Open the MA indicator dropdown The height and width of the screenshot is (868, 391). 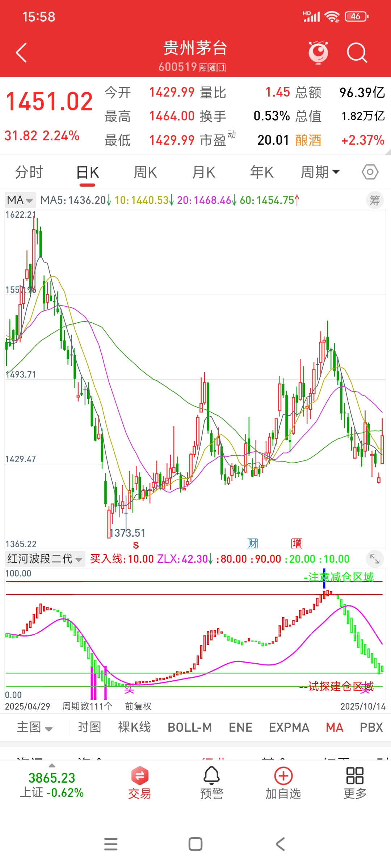point(20,200)
